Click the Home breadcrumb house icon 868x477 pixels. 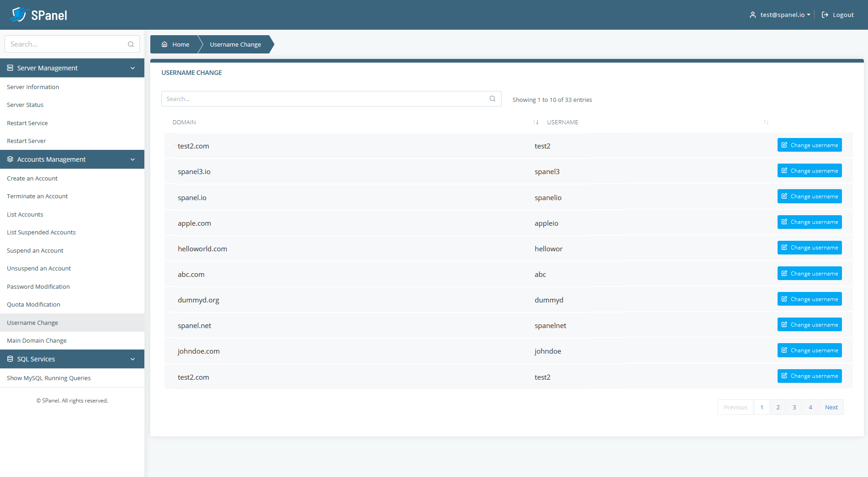coord(164,44)
